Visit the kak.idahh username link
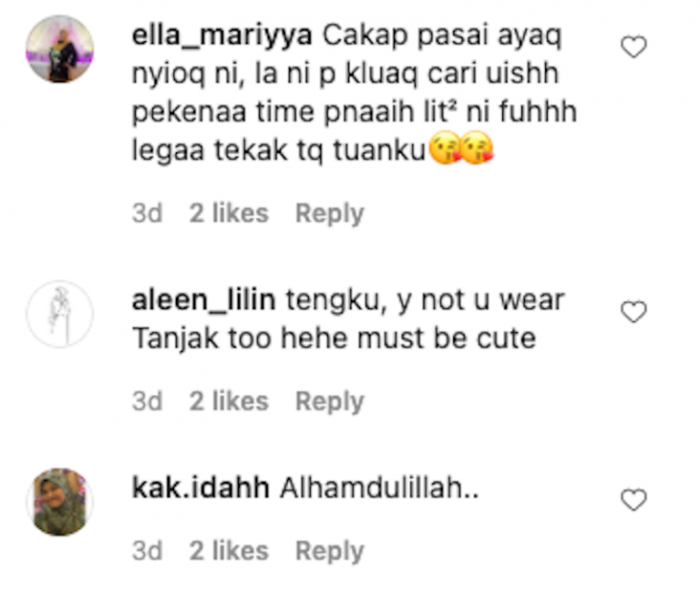This screenshot has height=592, width=700. [201, 487]
